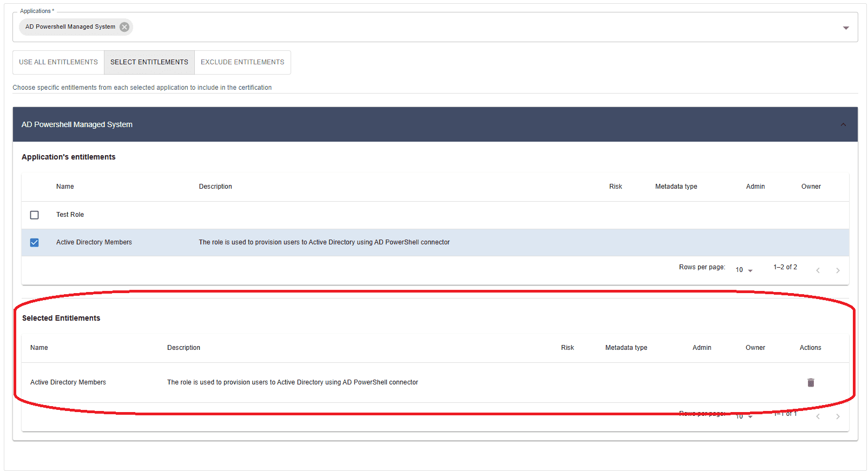Click the Metadata type header in Selected Entitlements
The width and height of the screenshot is (868, 471).
(x=626, y=348)
